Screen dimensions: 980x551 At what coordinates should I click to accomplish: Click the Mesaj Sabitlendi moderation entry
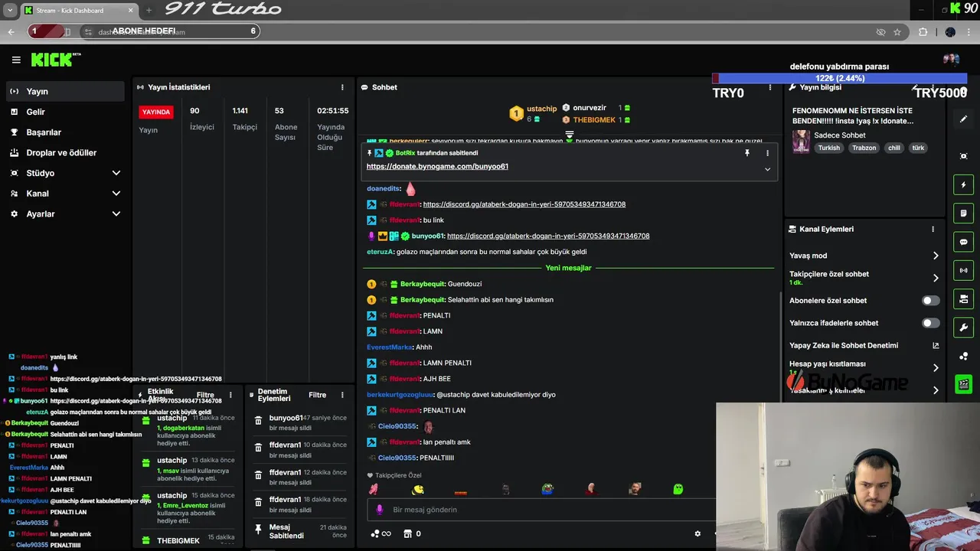tap(300, 530)
